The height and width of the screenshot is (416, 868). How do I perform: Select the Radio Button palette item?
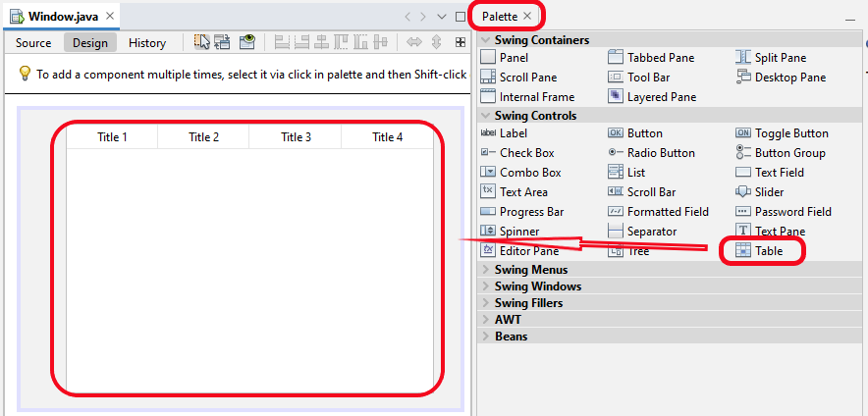point(661,153)
